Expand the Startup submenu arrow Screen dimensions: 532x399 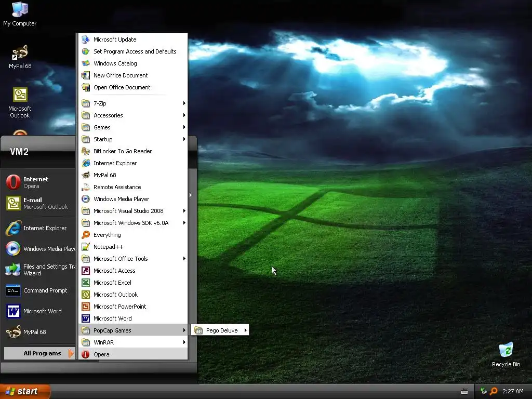click(184, 139)
